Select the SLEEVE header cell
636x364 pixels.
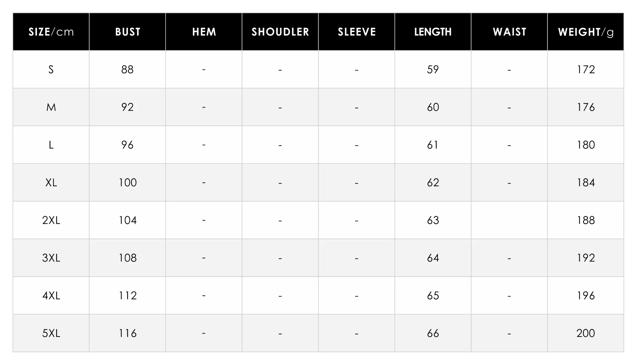[x=357, y=32]
